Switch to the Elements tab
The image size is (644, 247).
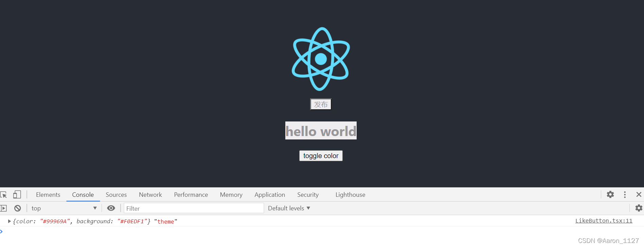(x=48, y=194)
